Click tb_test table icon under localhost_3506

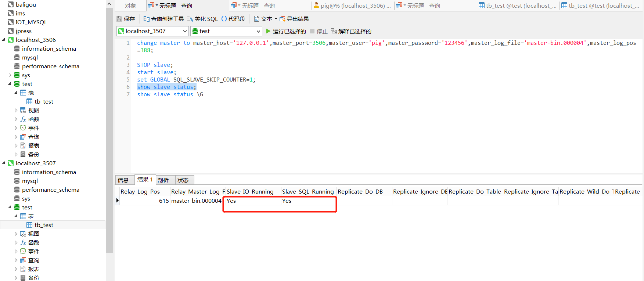[x=29, y=101]
